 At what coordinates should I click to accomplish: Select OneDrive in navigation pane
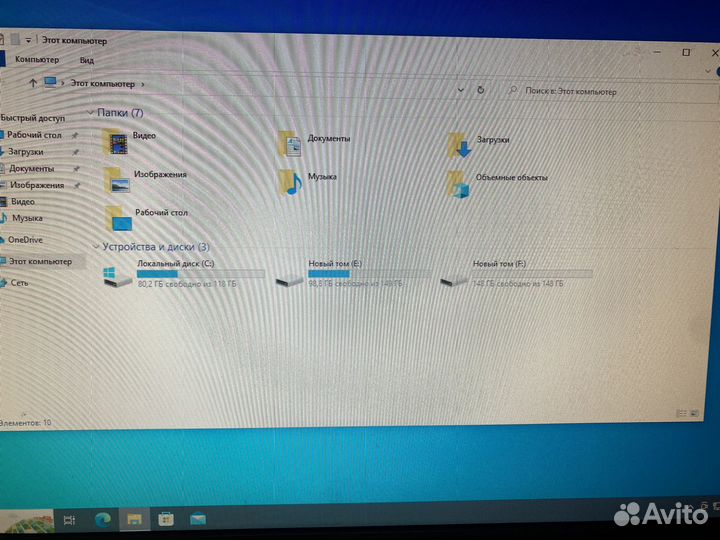[25, 240]
